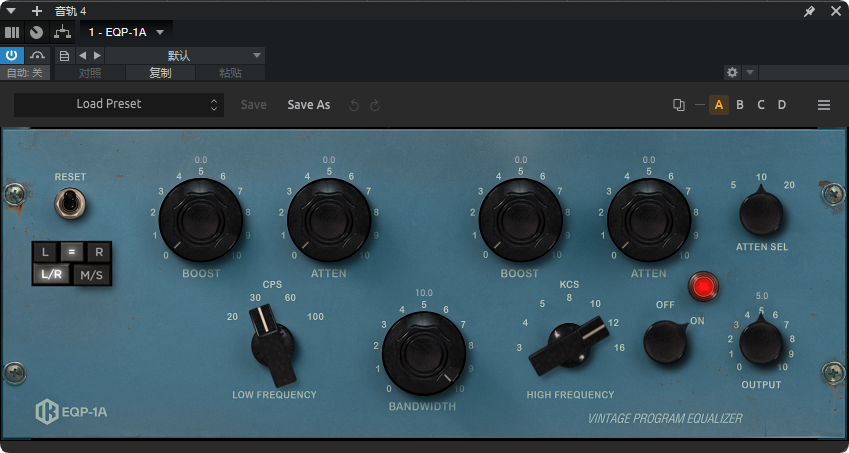
Task: Click the 5.0 value above OUTPUT
Action: point(762,296)
